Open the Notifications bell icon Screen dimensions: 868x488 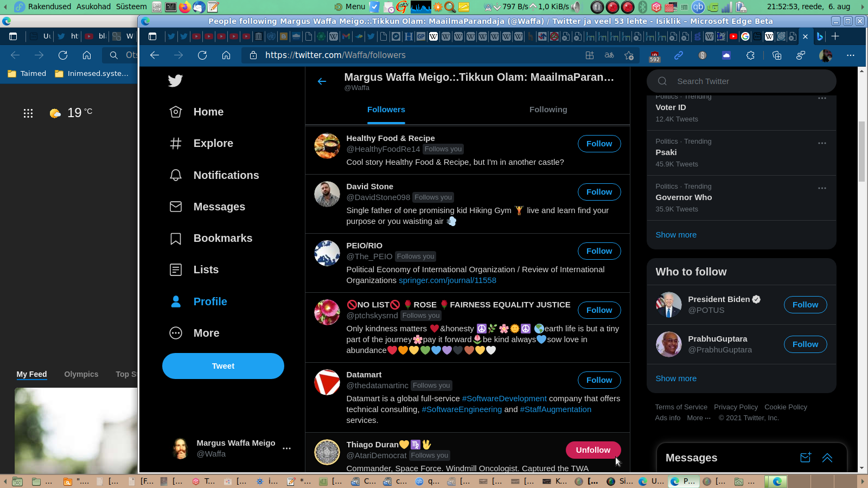pyautogui.click(x=176, y=175)
